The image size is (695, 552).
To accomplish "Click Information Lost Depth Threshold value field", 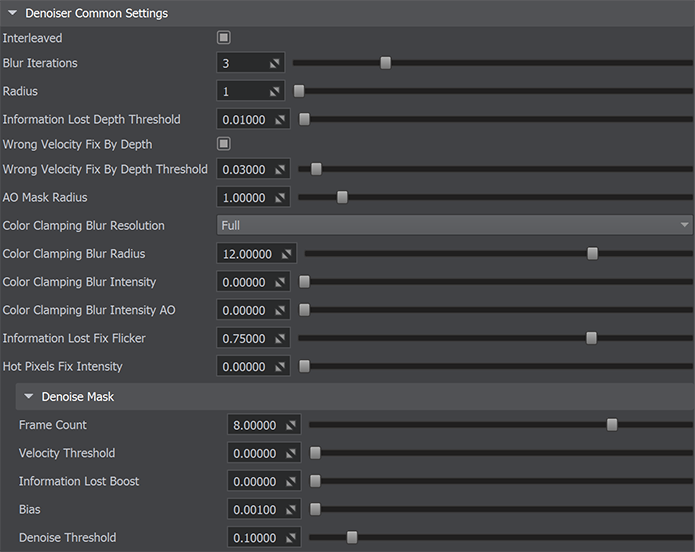I will (253, 119).
